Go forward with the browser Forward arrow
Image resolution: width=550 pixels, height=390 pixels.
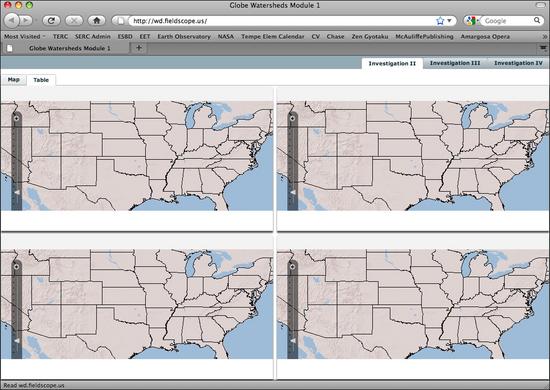point(26,20)
